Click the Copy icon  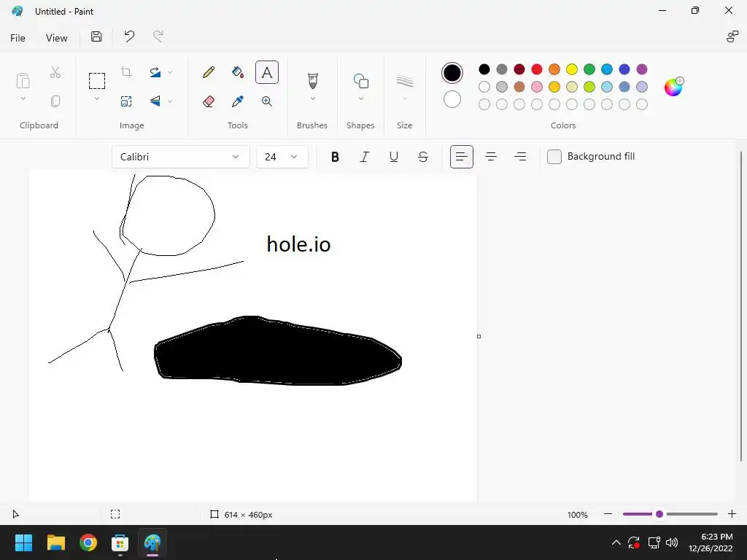coord(55,101)
